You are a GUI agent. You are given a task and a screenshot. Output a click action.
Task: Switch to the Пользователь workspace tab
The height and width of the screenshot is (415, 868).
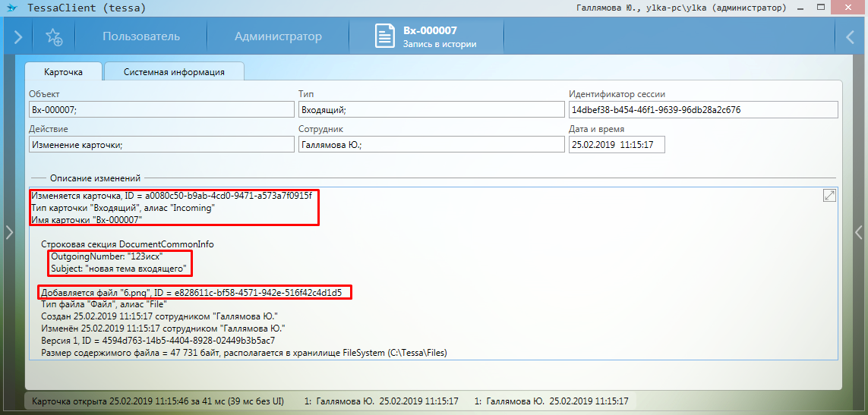coord(141,36)
